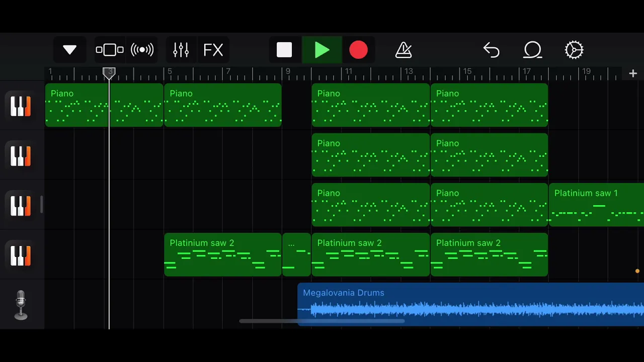Image resolution: width=644 pixels, height=362 pixels.
Task: Select the microphone audio track icon
Action: tap(21, 305)
